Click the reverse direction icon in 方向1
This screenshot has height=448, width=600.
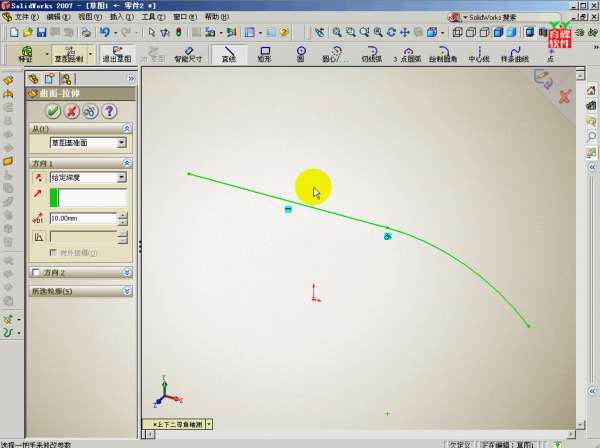point(38,177)
